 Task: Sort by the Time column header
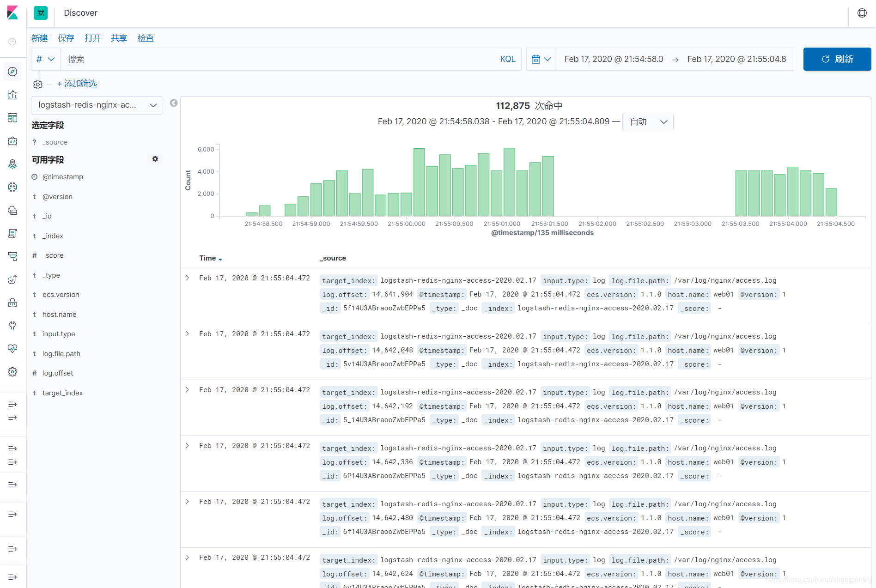point(211,258)
